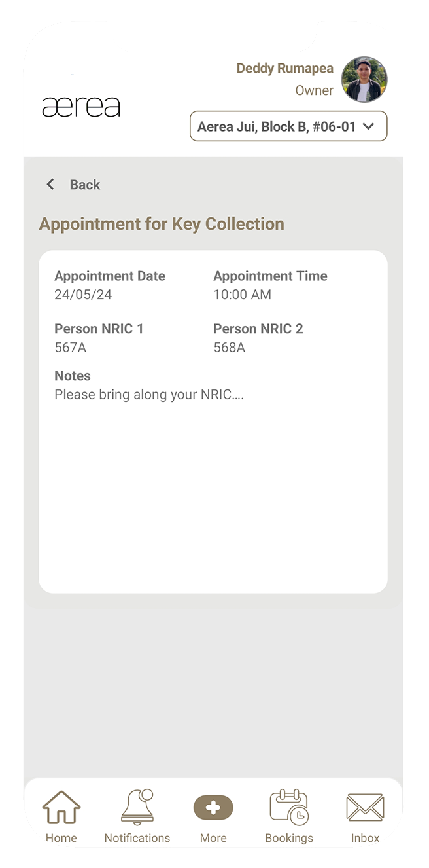Open the Inbox envelope icon
The image size is (429, 868).
click(x=365, y=808)
